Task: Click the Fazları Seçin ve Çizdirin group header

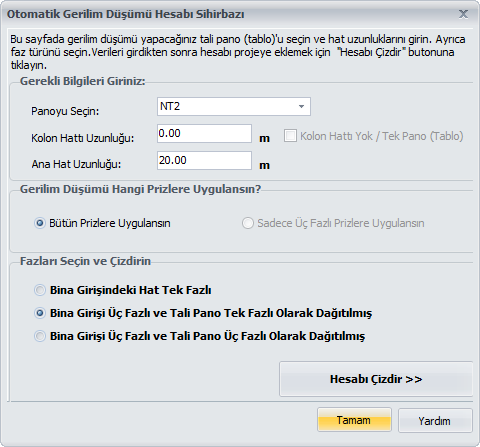Action: pos(85,261)
